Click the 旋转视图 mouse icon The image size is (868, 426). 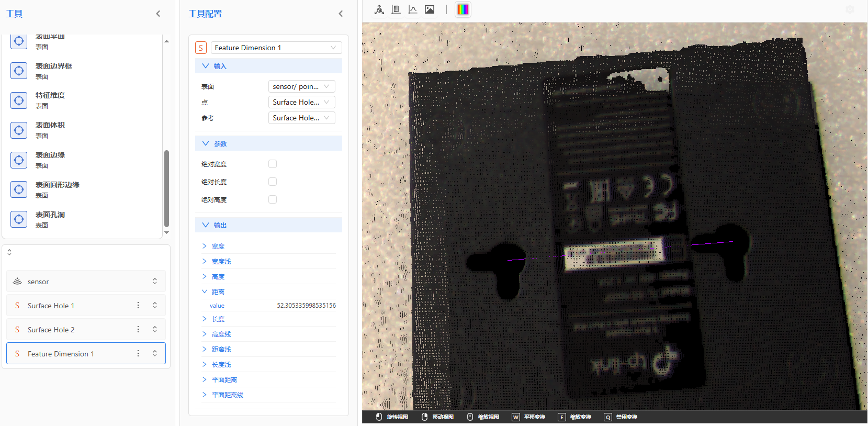point(379,417)
